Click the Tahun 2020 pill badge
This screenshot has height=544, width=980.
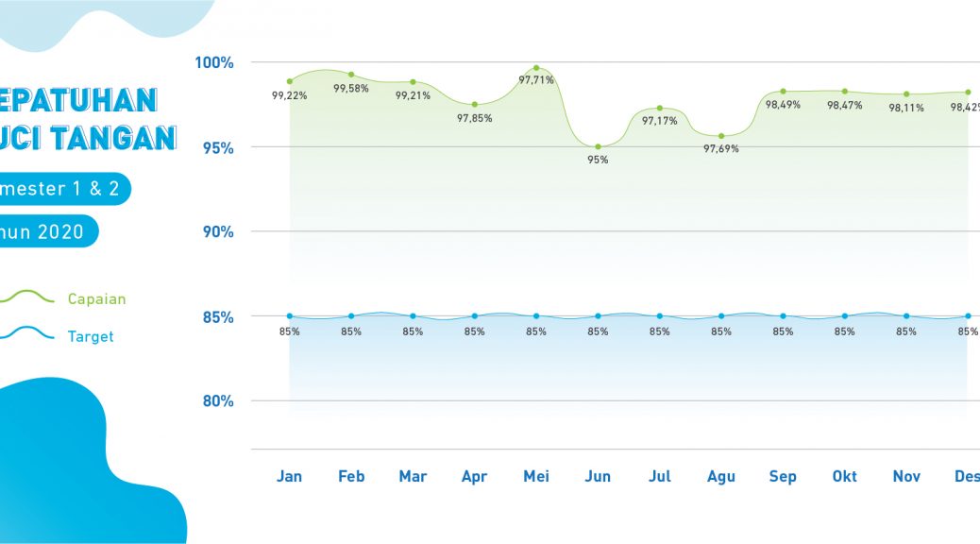[x=45, y=231]
